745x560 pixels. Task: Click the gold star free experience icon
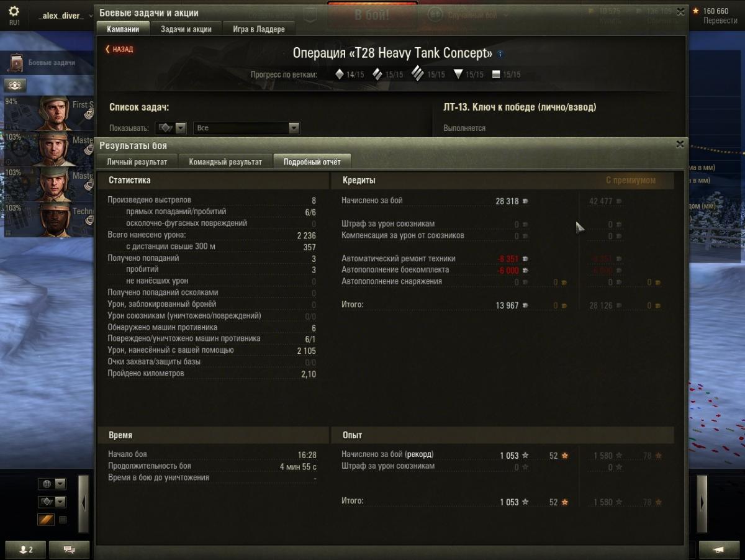[x=695, y=11]
